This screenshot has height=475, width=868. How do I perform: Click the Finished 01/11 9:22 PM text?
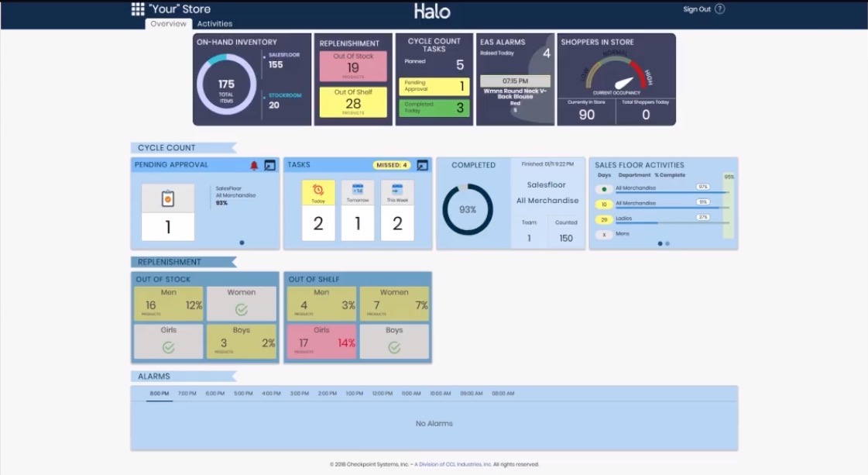click(547, 164)
